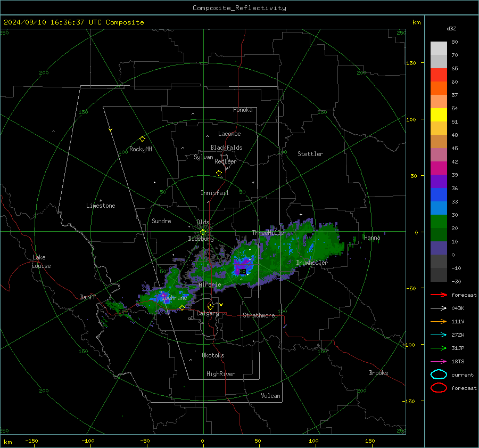Screen dimensions: 479x448
Task: Click the Vulcan label on the map
Action: [x=270, y=396]
